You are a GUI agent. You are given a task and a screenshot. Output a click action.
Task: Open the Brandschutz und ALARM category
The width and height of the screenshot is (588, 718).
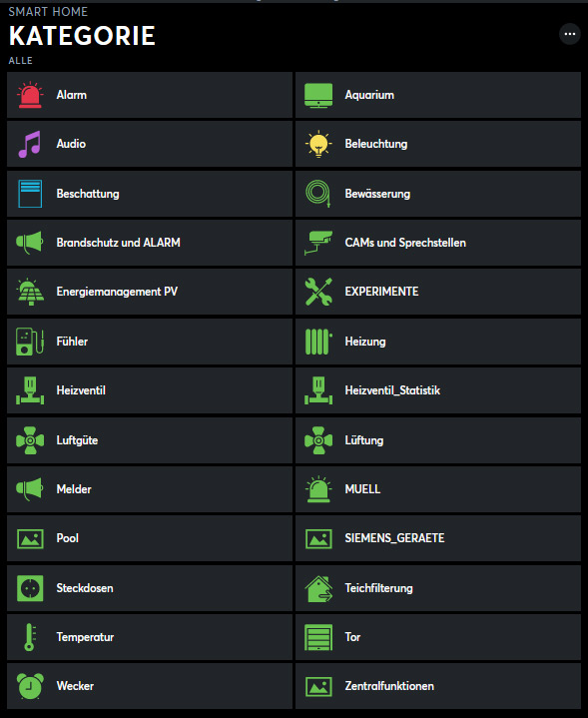tap(150, 243)
